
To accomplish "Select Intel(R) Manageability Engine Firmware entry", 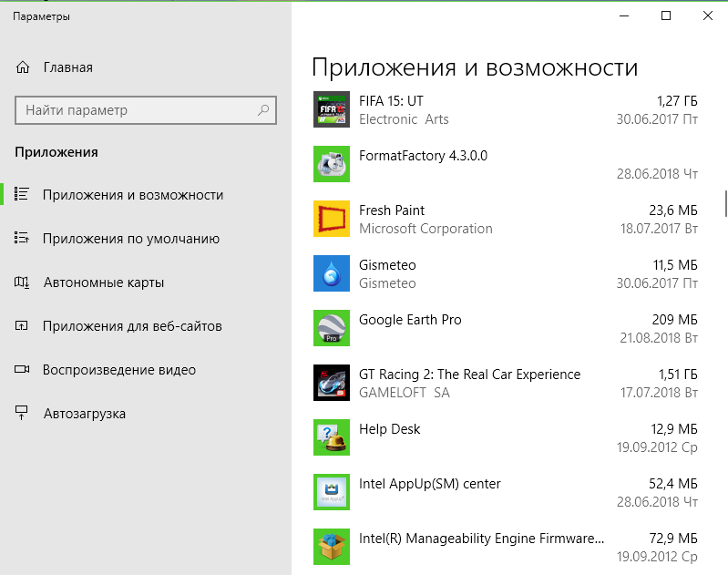I will [x=481, y=539].
